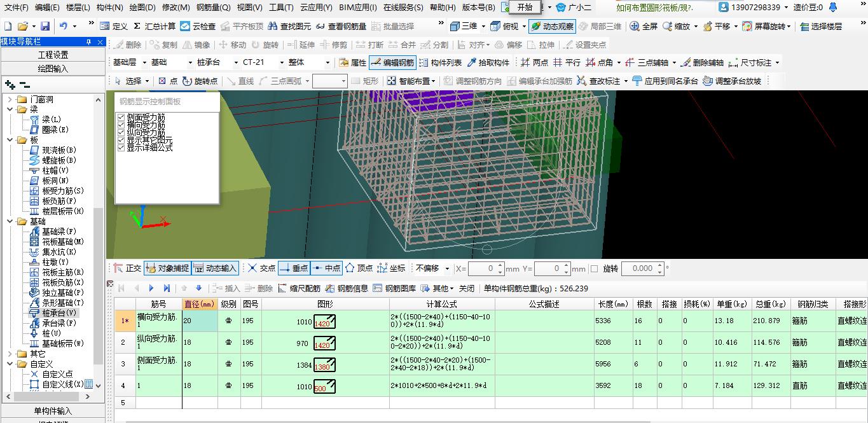The width and height of the screenshot is (868, 423).
Task: Open 查找图元 find element tool
Action: tap(289, 26)
